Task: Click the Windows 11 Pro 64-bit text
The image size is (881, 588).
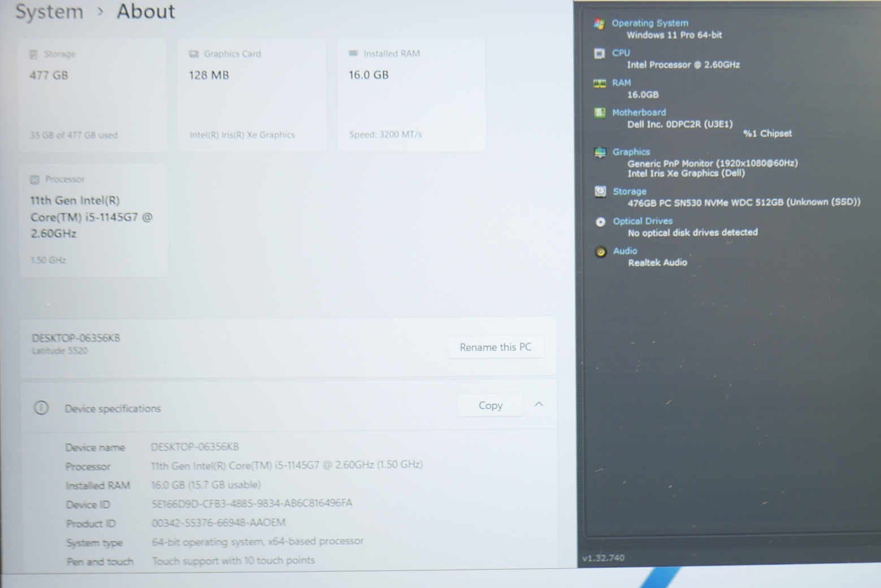Action: 674,35
